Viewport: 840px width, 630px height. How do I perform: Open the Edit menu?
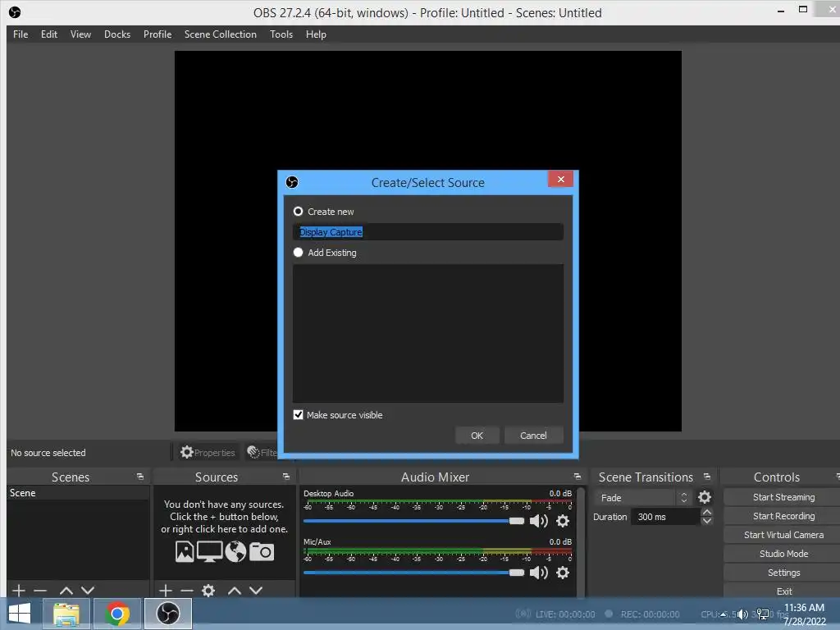click(x=49, y=34)
